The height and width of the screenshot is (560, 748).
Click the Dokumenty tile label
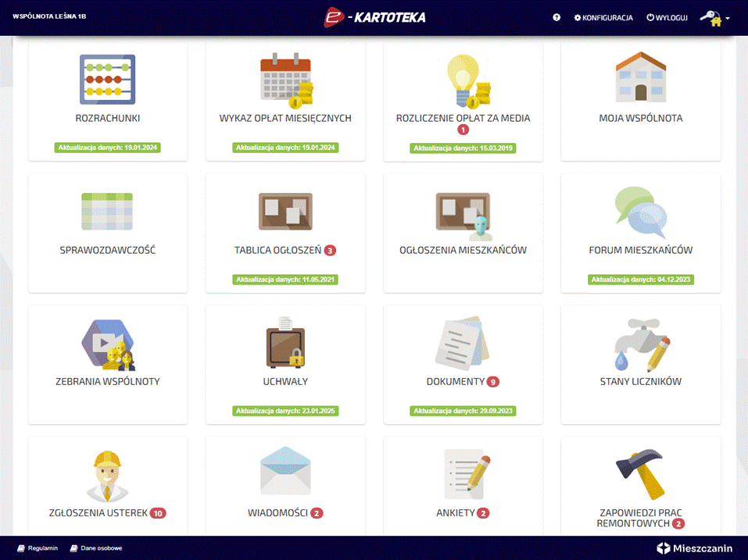point(456,381)
